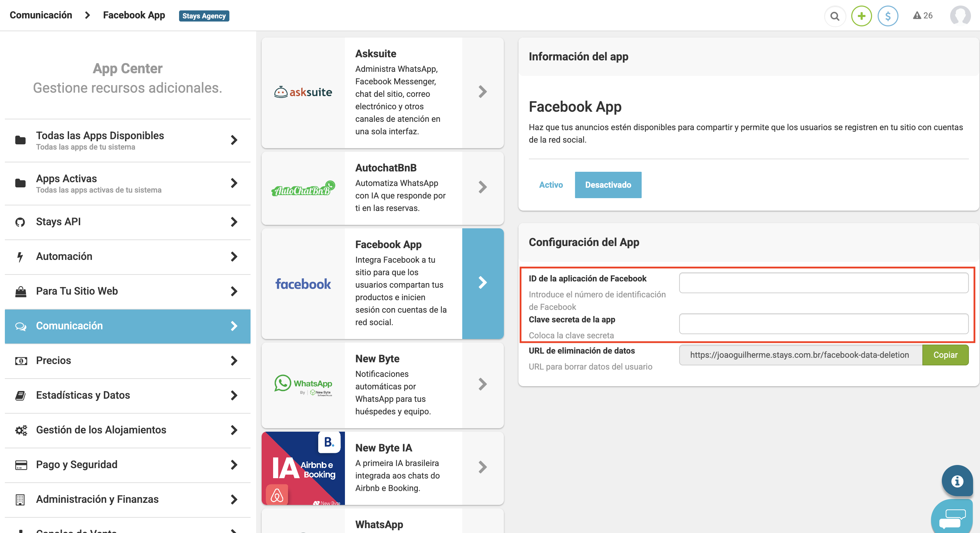
Task: Open the user profile avatar
Action: (x=960, y=16)
